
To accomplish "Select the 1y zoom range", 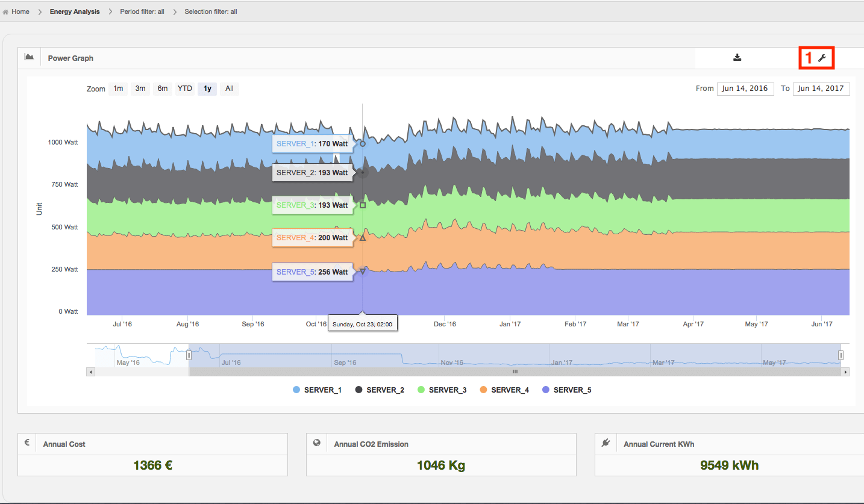I will click(x=207, y=89).
